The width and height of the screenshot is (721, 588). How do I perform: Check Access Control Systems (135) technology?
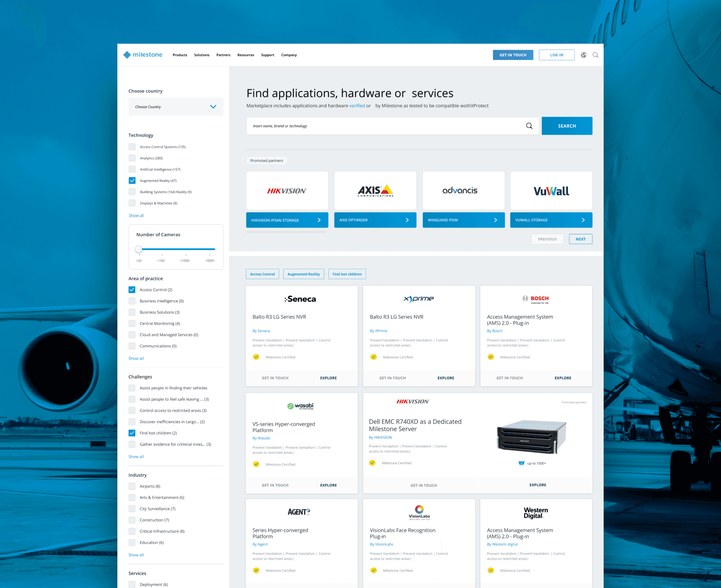click(x=132, y=147)
